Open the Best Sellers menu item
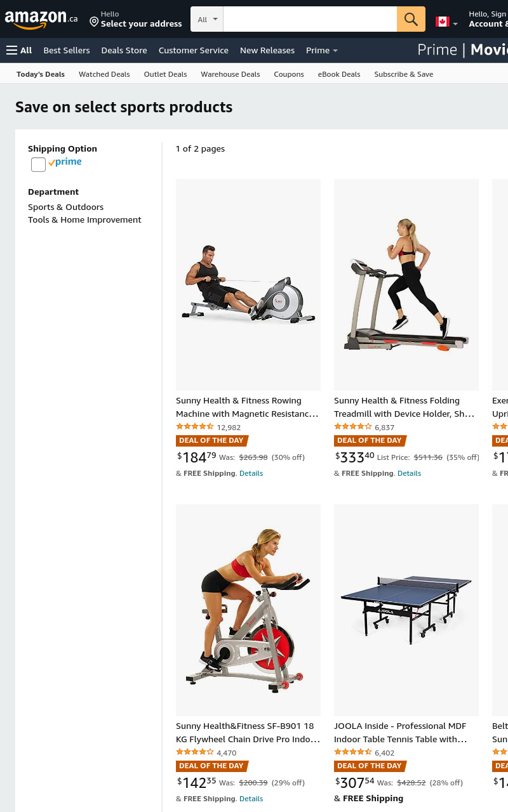The width and height of the screenshot is (508, 812). tap(67, 50)
